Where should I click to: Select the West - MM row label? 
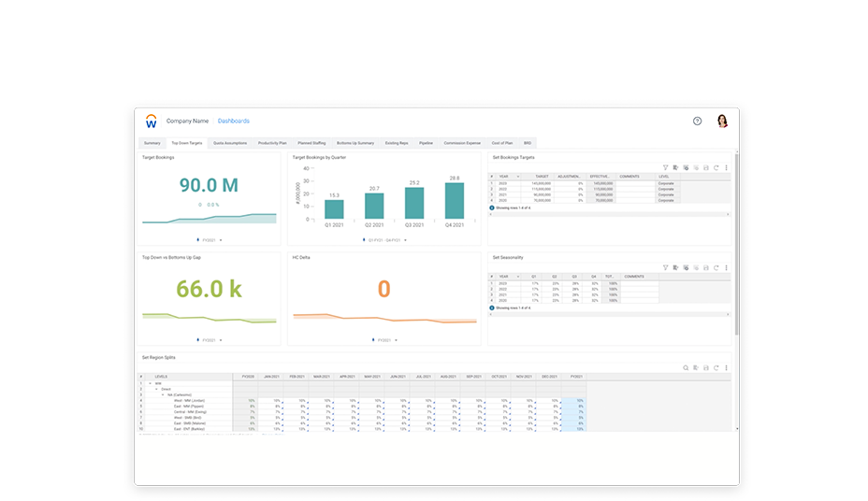click(189, 401)
